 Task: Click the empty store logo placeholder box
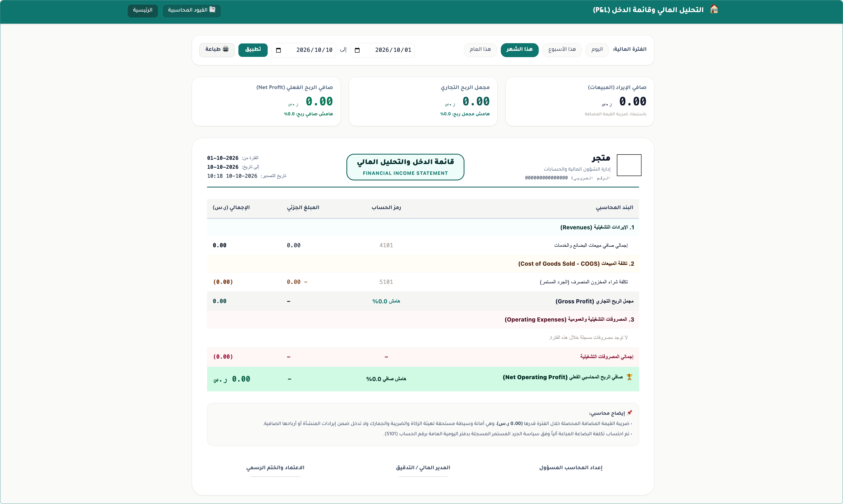(x=629, y=165)
